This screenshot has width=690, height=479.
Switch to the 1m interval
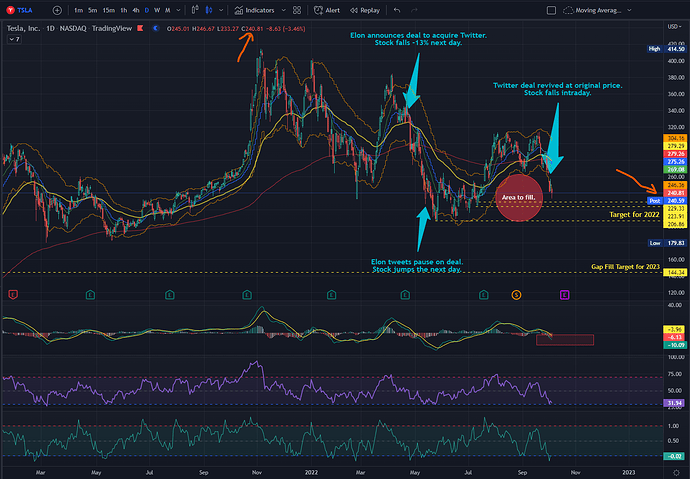[78, 10]
